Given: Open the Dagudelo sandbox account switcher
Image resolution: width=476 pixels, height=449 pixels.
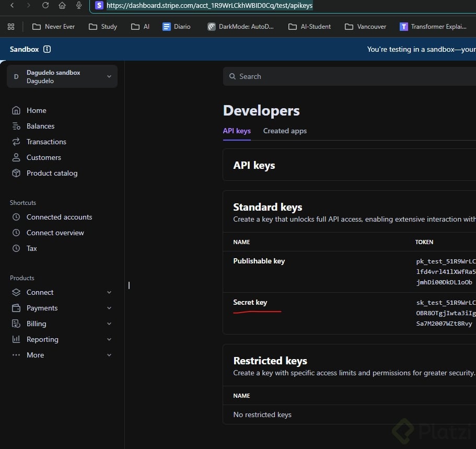Looking at the screenshot, I should tap(62, 76).
